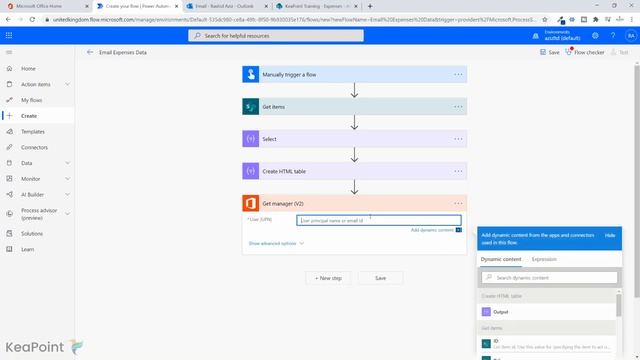
Task: Bookmark this page with the star icon
Action: pos(544,20)
